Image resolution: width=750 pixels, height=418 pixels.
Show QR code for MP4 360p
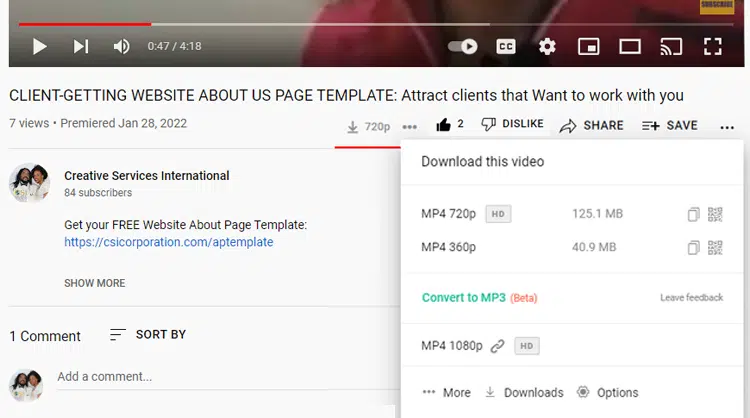pos(715,248)
